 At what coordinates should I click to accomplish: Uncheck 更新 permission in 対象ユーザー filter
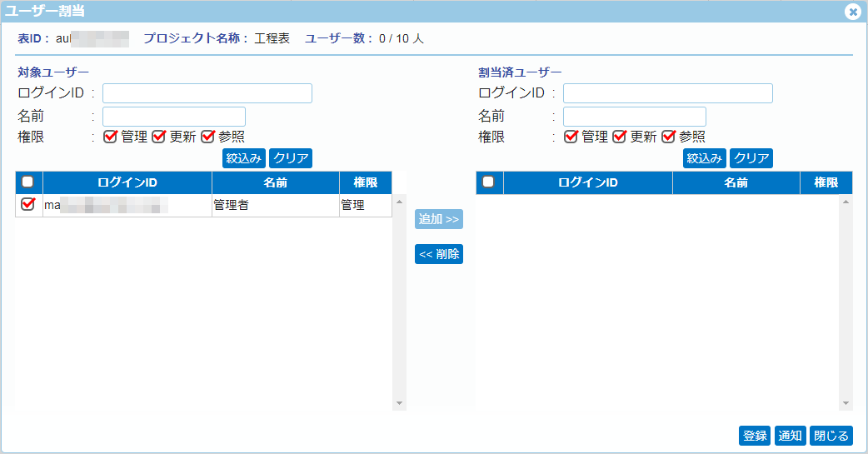coord(158,137)
